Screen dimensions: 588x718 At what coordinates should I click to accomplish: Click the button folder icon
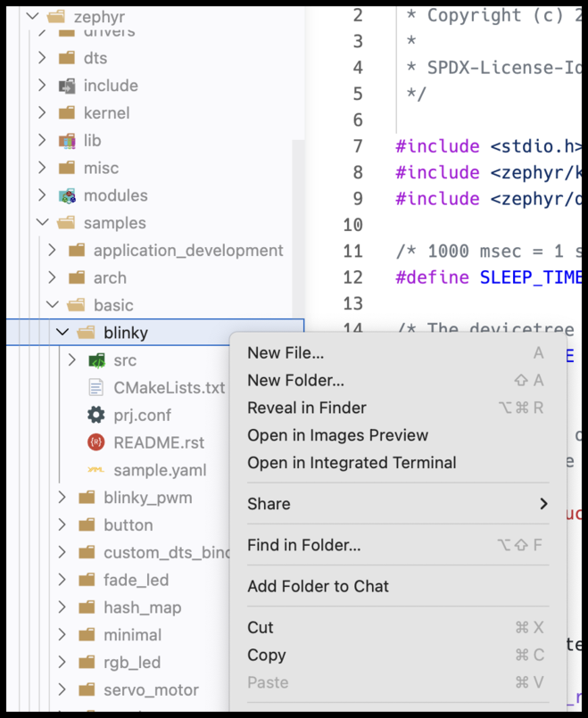coord(87,525)
